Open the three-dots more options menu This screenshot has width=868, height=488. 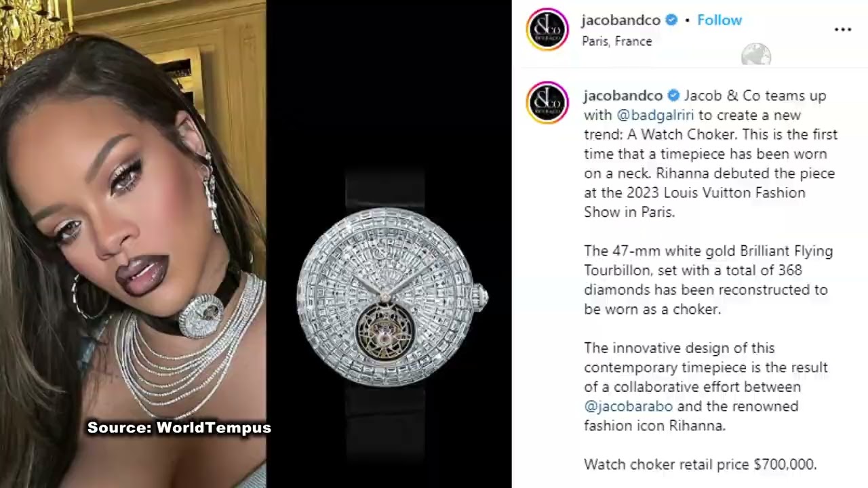[x=842, y=29]
